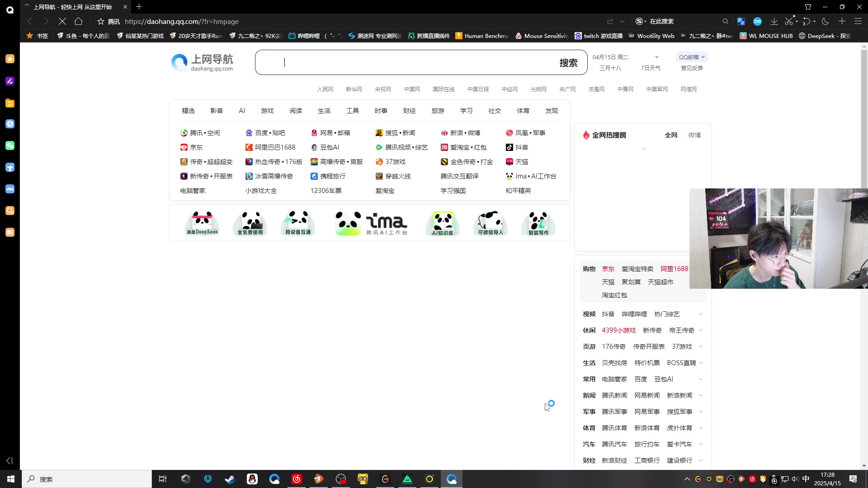The width and height of the screenshot is (868, 488).
Task: Open the blue clock history sidebar icon
Action: [x=10, y=124]
